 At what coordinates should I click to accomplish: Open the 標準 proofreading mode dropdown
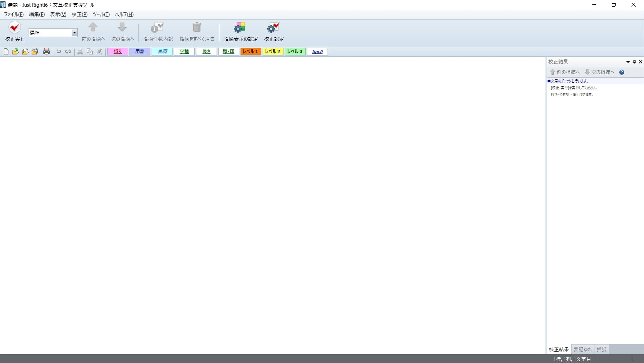tap(74, 33)
